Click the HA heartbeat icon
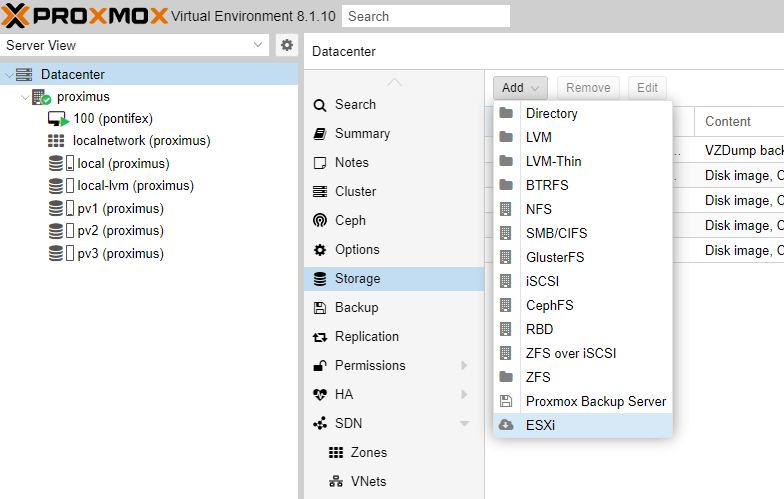 [x=320, y=395]
